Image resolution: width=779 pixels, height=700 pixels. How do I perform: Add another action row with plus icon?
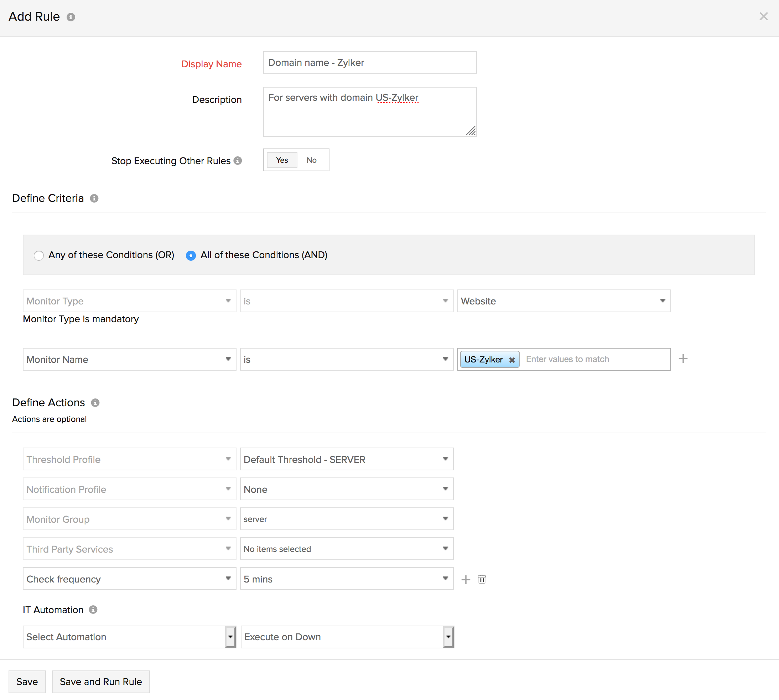466,580
